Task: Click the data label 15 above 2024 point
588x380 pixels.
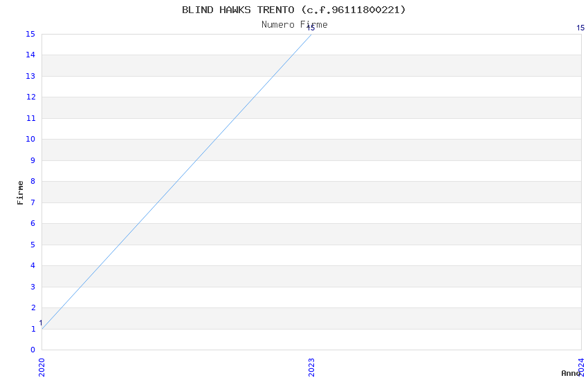Action: [x=580, y=28]
